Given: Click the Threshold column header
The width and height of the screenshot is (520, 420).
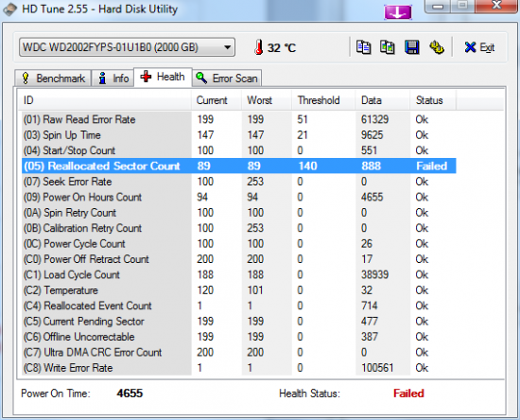Looking at the screenshot, I should click(323, 100).
